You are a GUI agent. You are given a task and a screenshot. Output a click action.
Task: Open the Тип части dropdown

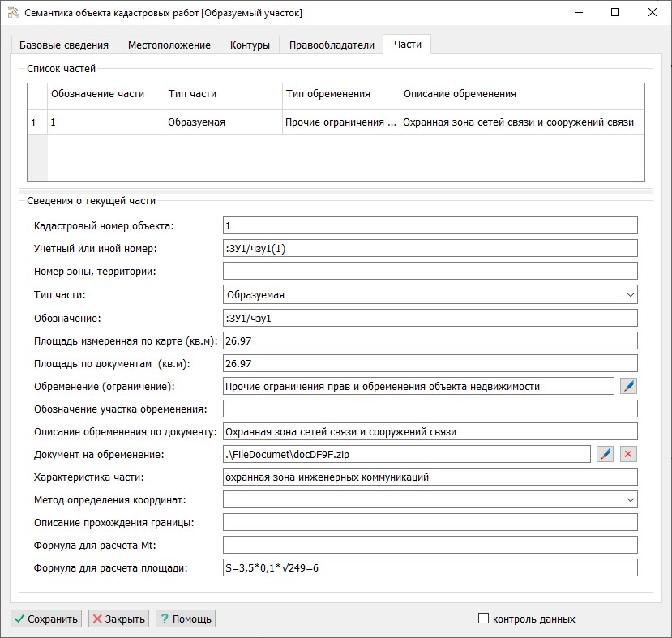coord(430,295)
